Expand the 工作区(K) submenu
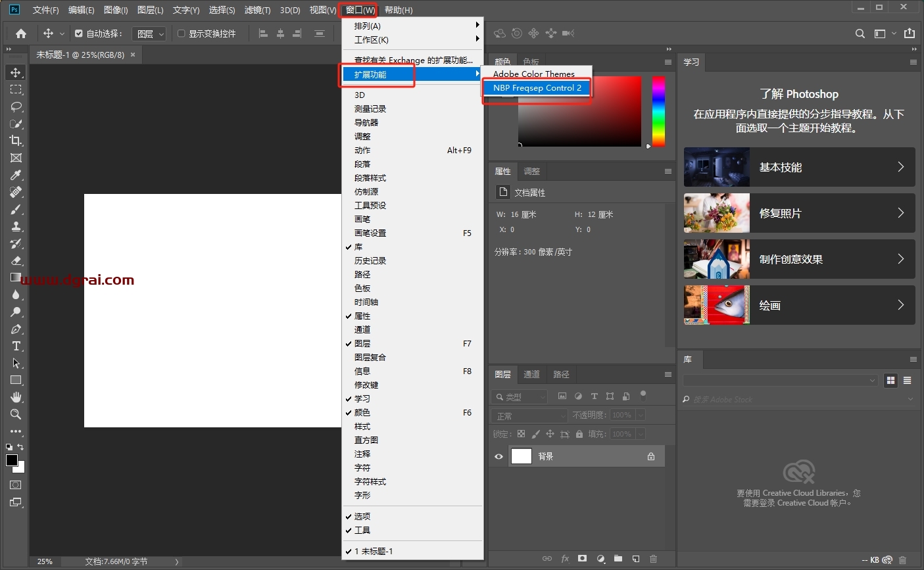 pos(412,40)
